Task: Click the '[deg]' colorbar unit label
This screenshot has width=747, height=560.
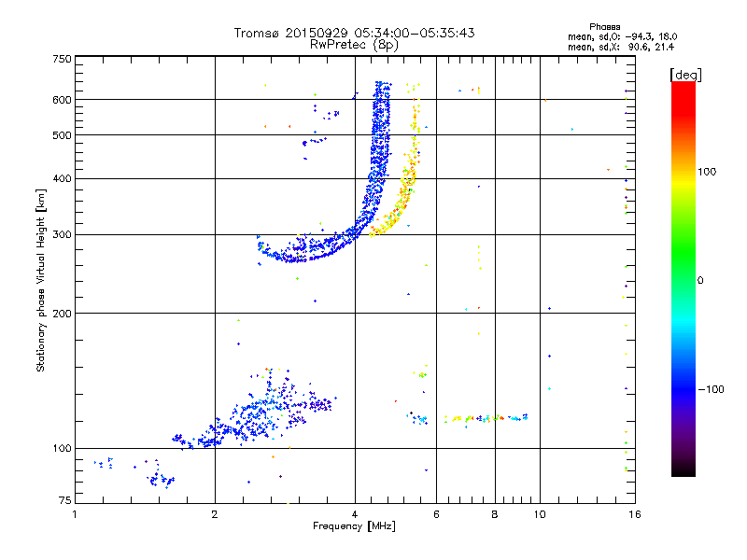Action: click(685, 75)
